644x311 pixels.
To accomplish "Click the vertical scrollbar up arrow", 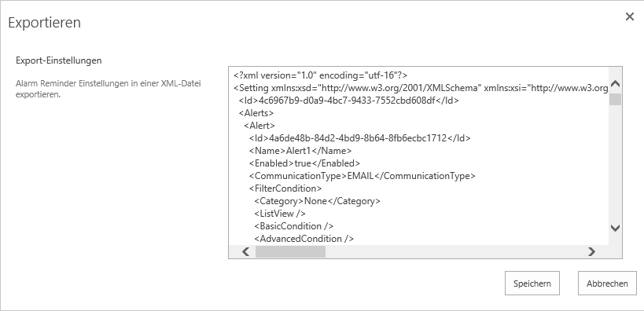I will (x=615, y=84).
